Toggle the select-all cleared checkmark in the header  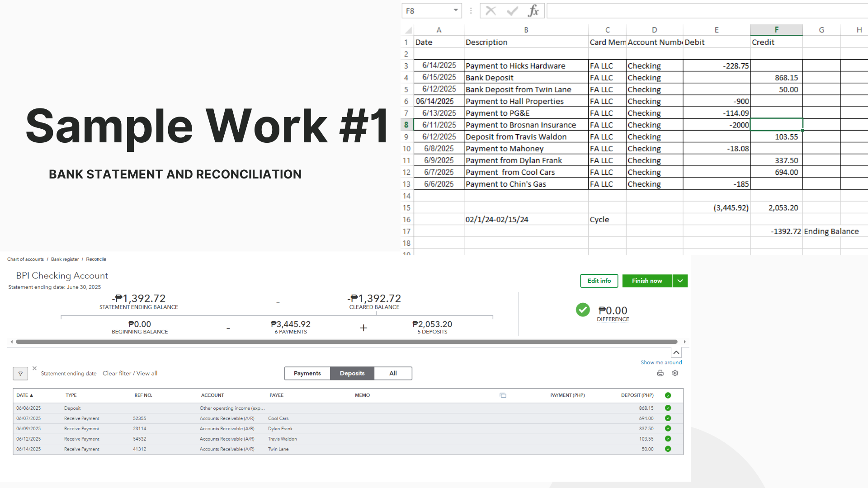668,395
